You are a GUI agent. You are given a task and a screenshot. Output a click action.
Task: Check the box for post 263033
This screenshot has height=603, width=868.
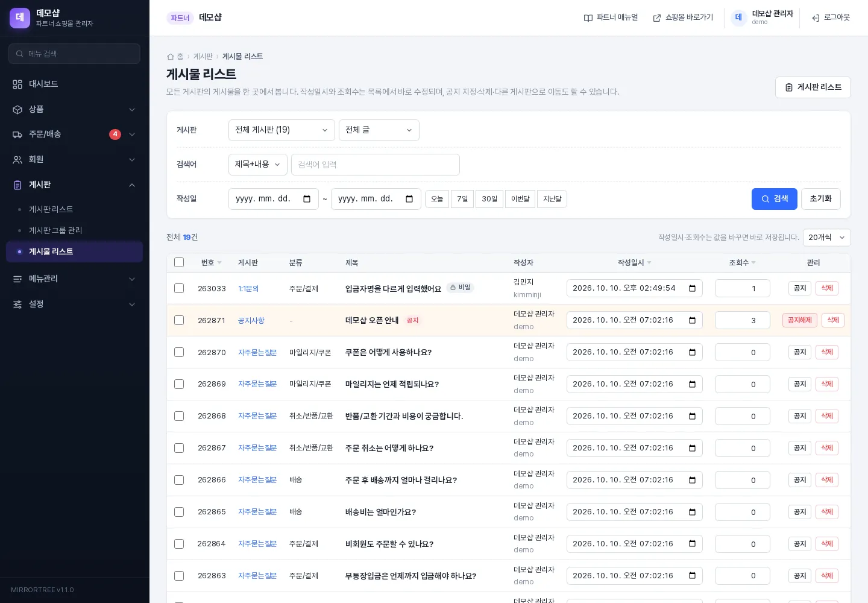[x=179, y=288]
